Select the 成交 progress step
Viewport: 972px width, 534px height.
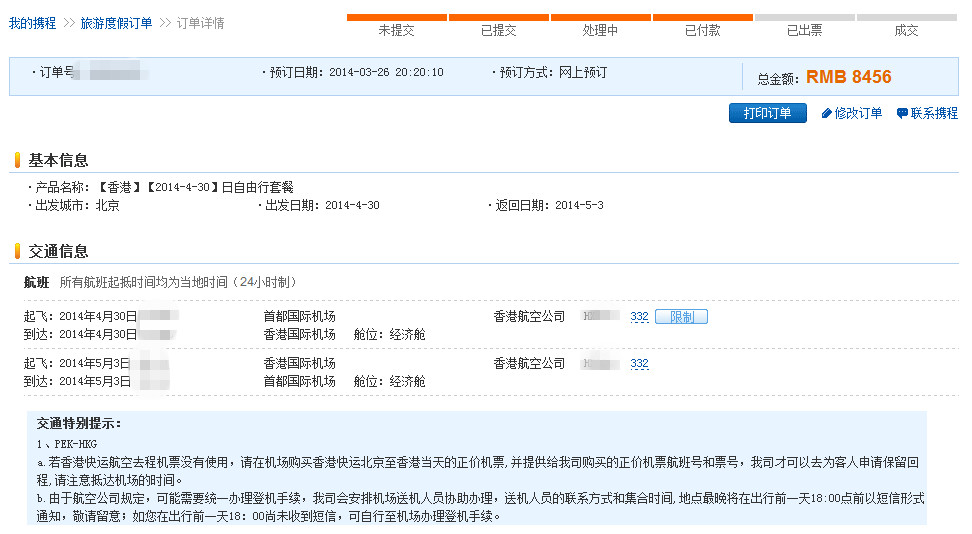pyautogui.click(x=906, y=30)
